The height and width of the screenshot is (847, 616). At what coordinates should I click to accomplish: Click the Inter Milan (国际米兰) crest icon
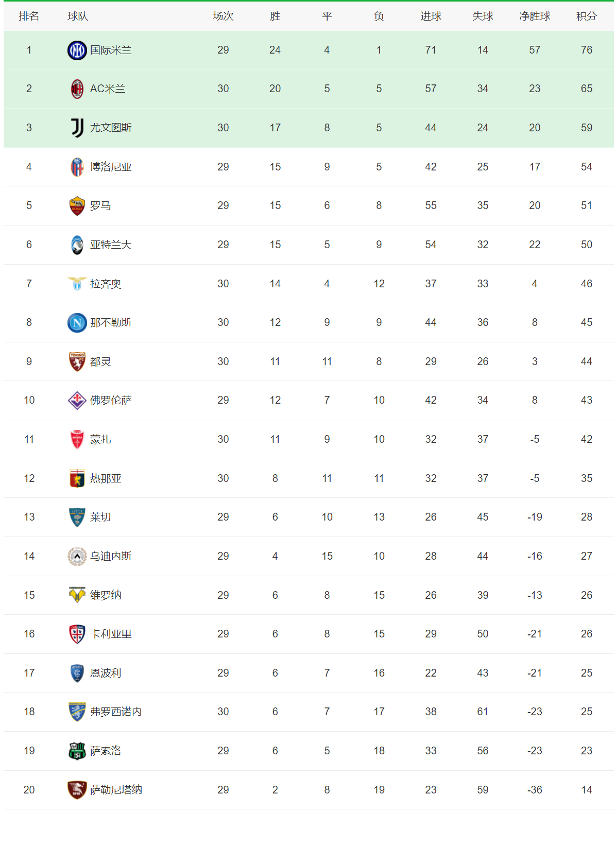[x=77, y=50]
